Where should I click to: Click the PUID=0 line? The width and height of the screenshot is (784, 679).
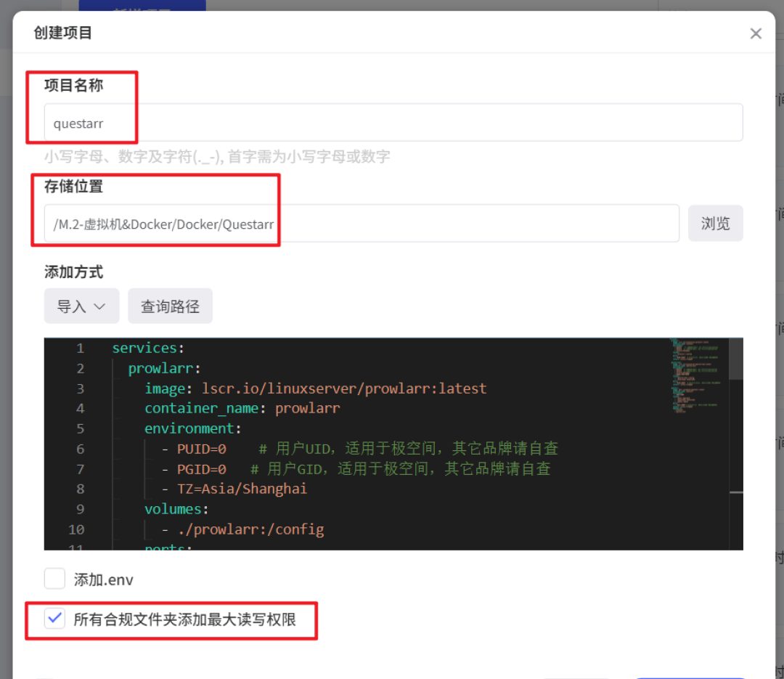(x=359, y=449)
